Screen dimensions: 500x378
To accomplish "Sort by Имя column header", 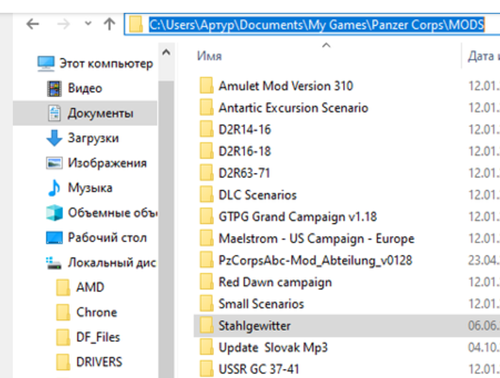I will click(x=209, y=56).
